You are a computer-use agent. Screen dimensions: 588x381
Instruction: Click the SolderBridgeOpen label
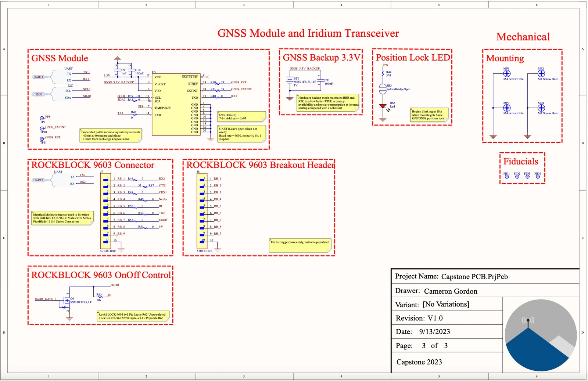(x=398, y=89)
